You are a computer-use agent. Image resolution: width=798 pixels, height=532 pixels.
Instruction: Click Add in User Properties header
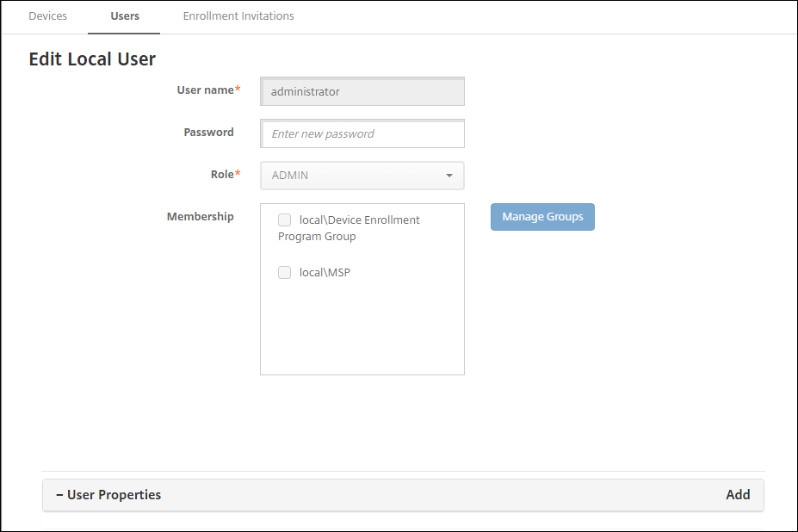click(738, 495)
